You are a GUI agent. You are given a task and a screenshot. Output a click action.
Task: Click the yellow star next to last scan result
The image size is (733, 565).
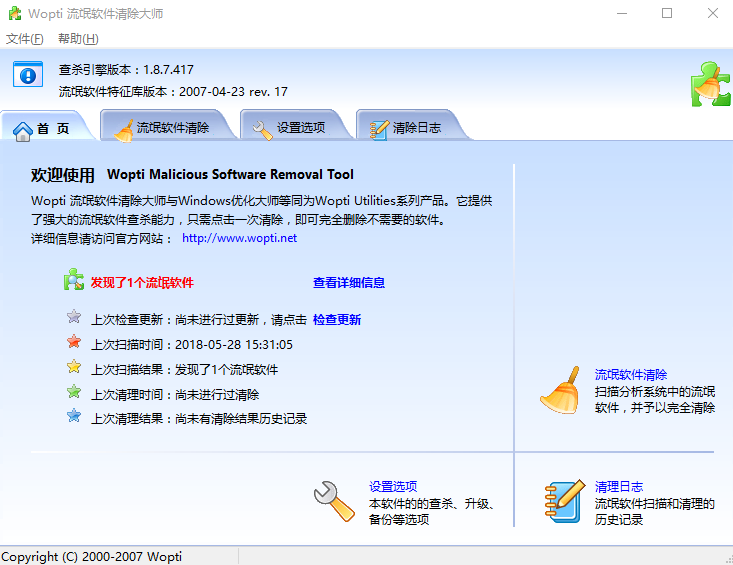74,368
